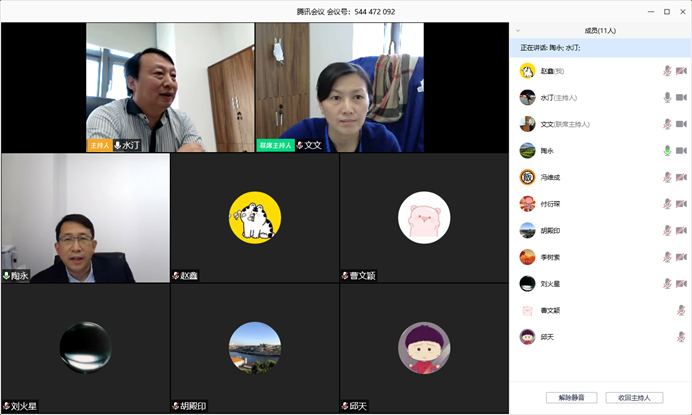This screenshot has width=692, height=415.
Task: Click 曹文颖's pig avatar tile
Action: (424, 218)
